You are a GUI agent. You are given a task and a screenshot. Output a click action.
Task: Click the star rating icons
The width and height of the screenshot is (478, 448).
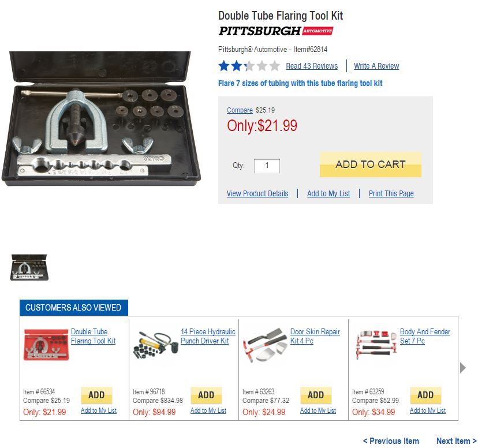click(249, 66)
